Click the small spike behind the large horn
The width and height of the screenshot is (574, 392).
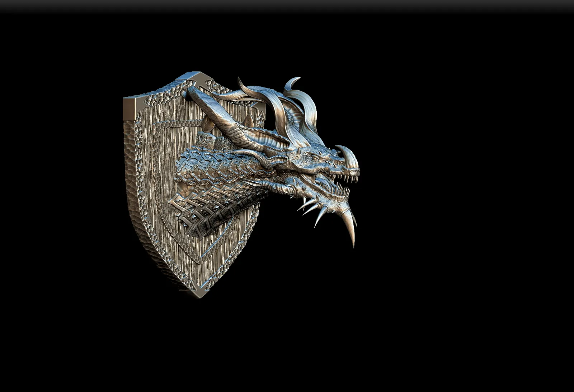248,121
